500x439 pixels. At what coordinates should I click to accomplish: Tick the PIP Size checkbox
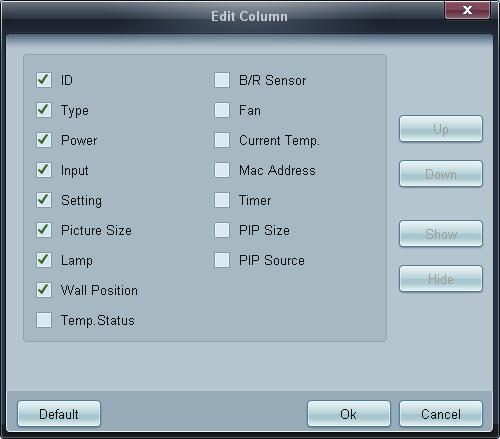click(x=222, y=230)
